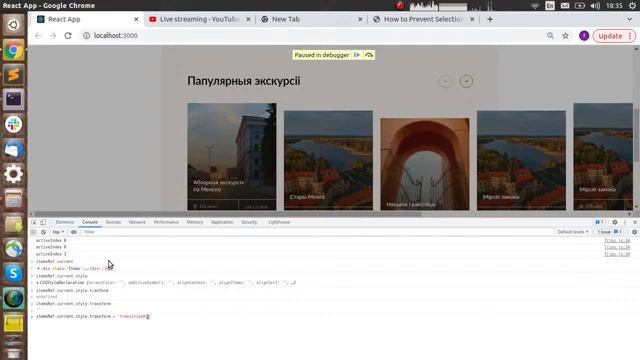Open the zoom magnifier in address bar
The width and height of the screenshot is (640, 360).
click(550, 36)
